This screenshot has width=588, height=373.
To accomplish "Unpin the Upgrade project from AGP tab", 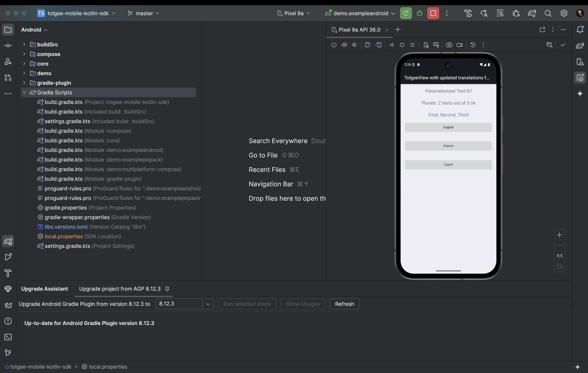I will click(167, 289).
